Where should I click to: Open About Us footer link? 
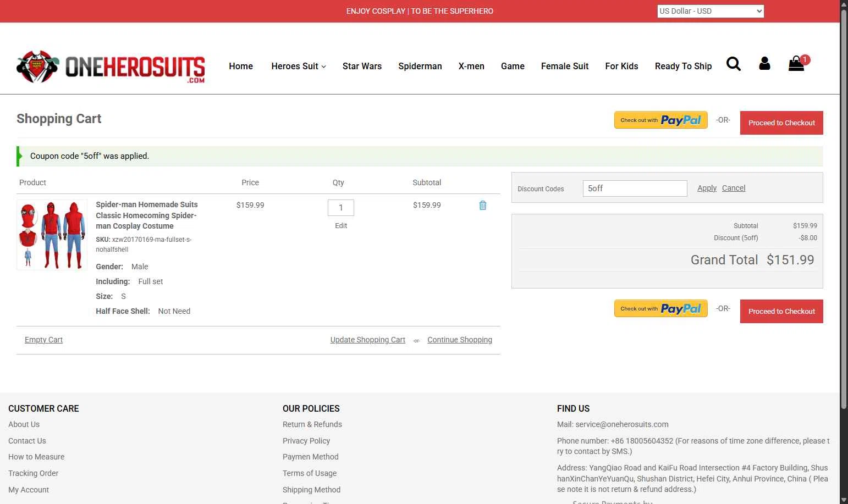pyautogui.click(x=24, y=424)
